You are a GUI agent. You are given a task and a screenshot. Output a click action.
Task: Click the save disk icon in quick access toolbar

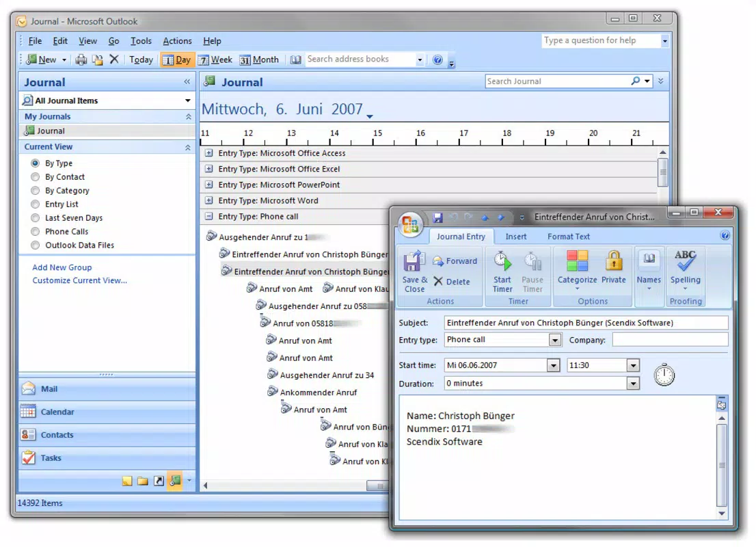pos(437,217)
